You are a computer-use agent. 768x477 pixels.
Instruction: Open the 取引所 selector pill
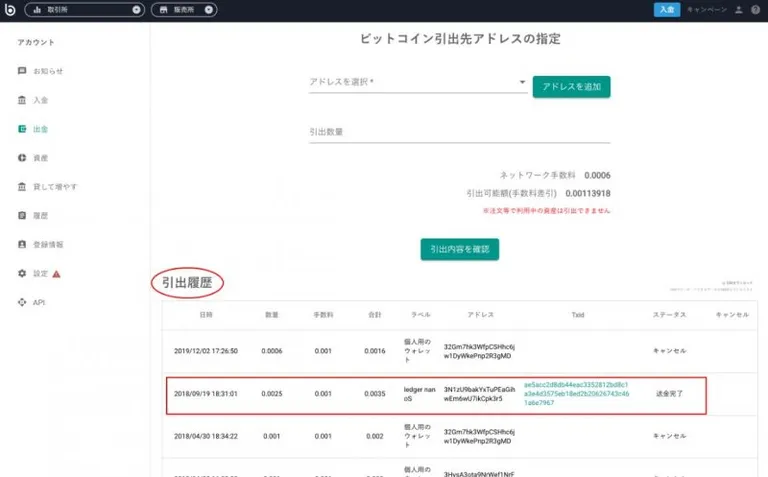tap(84, 10)
